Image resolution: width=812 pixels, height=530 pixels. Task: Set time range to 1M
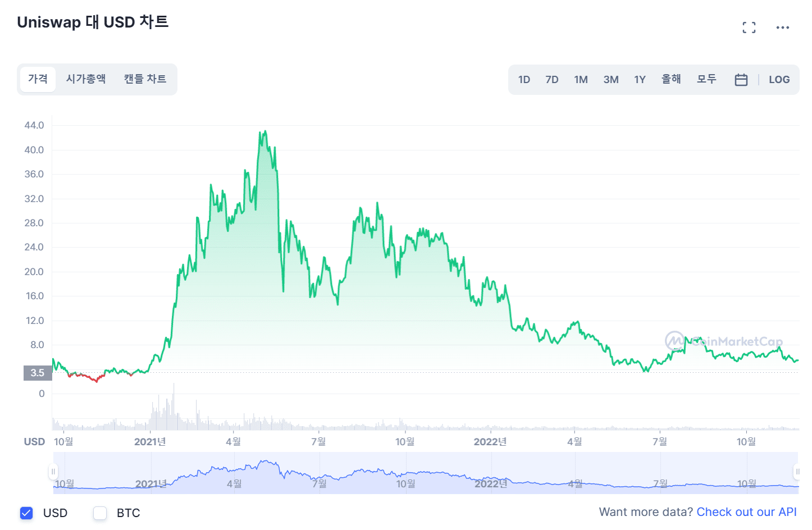(581, 80)
